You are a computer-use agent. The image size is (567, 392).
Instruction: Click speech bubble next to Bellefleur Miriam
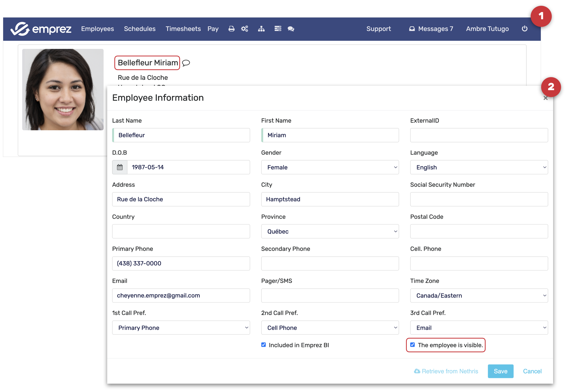(x=186, y=63)
